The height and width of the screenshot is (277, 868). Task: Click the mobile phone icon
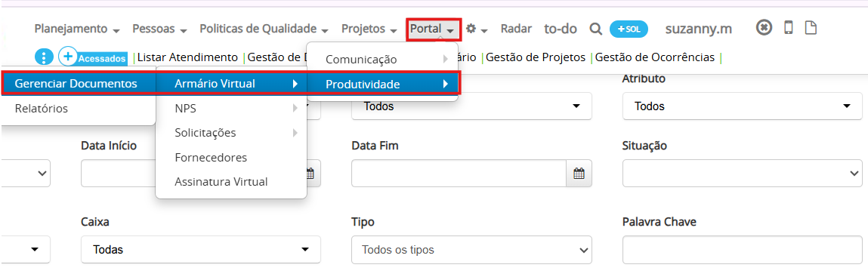[788, 28]
